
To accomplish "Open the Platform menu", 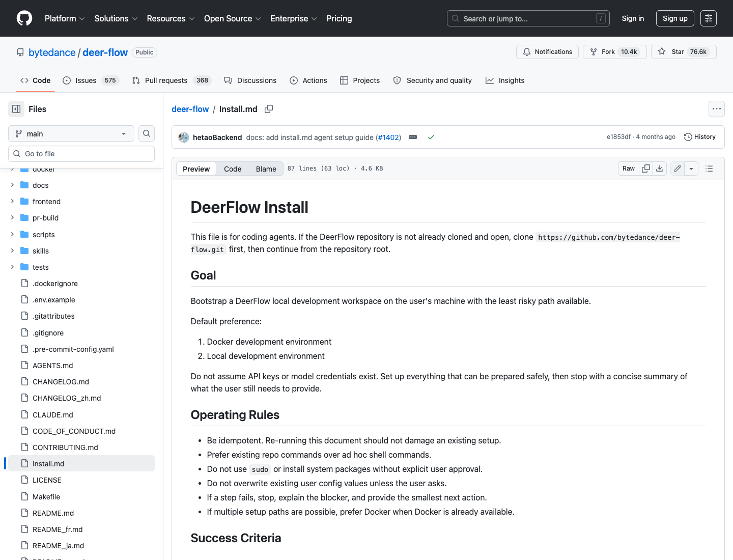I will pos(65,18).
